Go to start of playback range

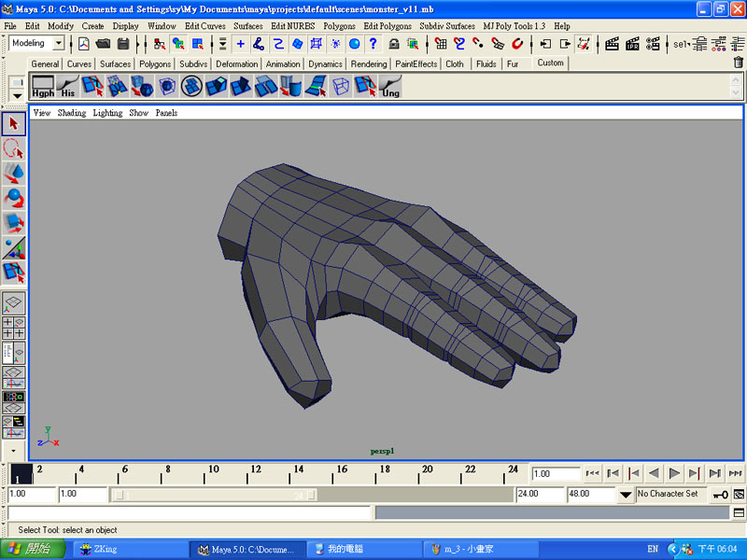593,473
